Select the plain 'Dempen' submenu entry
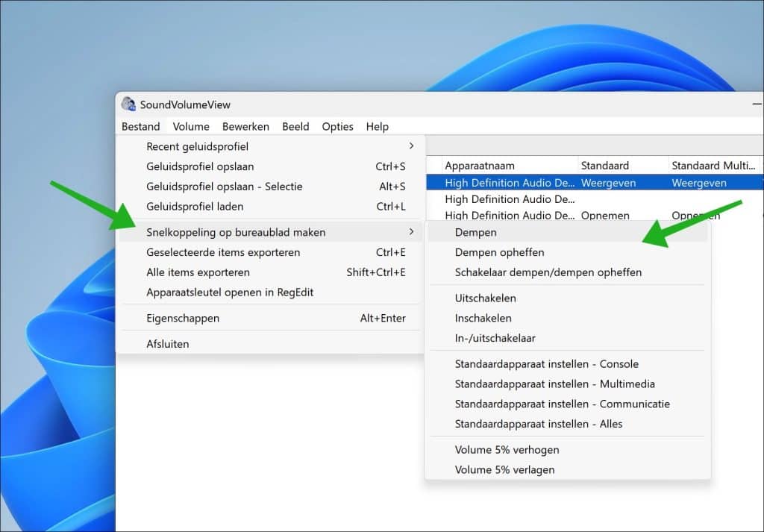 [568, 232]
